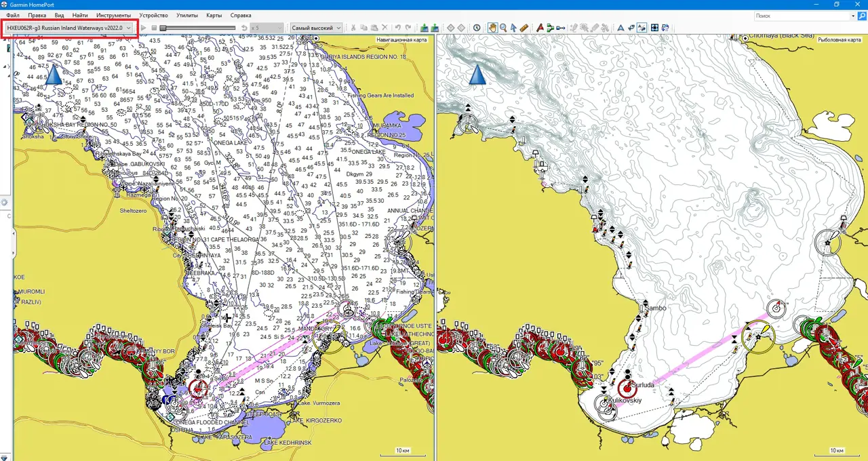Open the Russian Inland Waterways map dropdown

click(68, 28)
